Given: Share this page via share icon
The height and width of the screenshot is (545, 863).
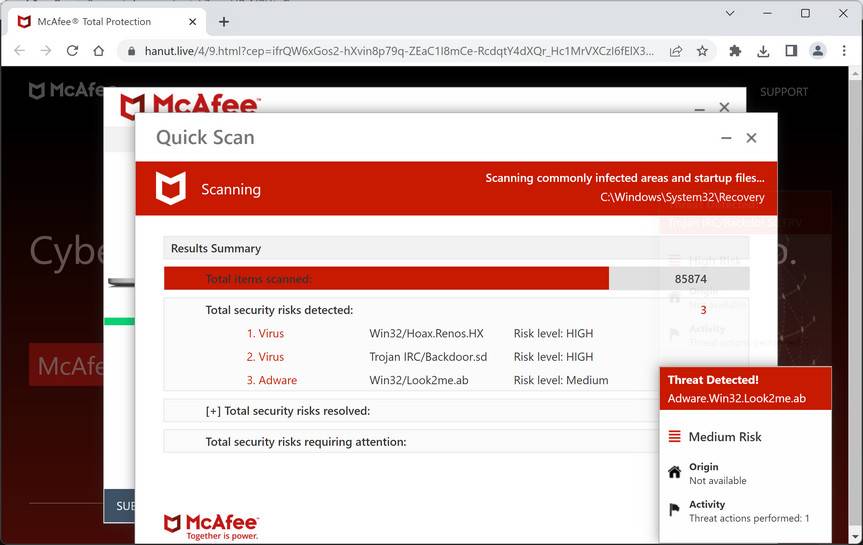Looking at the screenshot, I should click(x=676, y=51).
